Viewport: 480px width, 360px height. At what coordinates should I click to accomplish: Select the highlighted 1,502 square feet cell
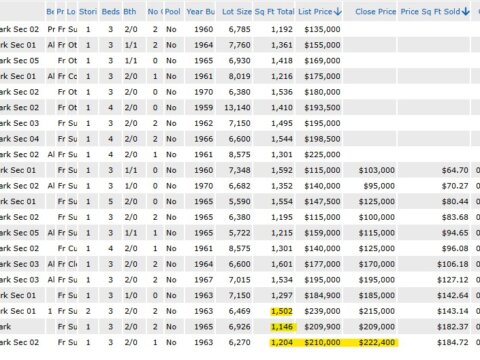(282, 311)
